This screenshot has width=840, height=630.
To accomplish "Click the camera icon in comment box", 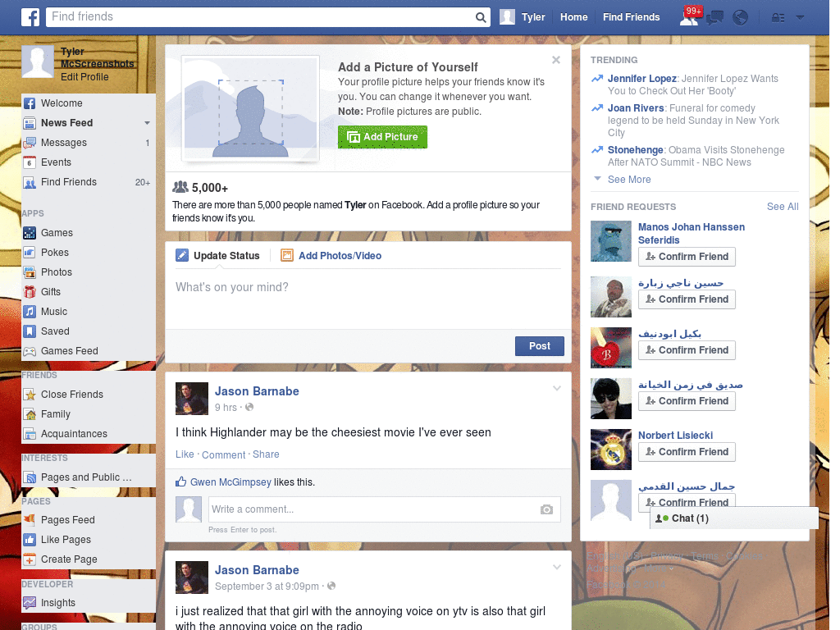I will [x=546, y=509].
